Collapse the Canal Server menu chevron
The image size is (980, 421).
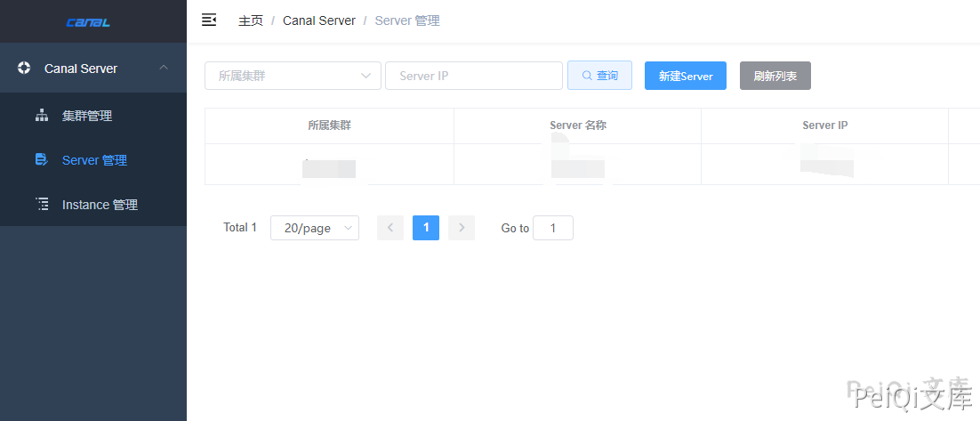click(x=164, y=68)
